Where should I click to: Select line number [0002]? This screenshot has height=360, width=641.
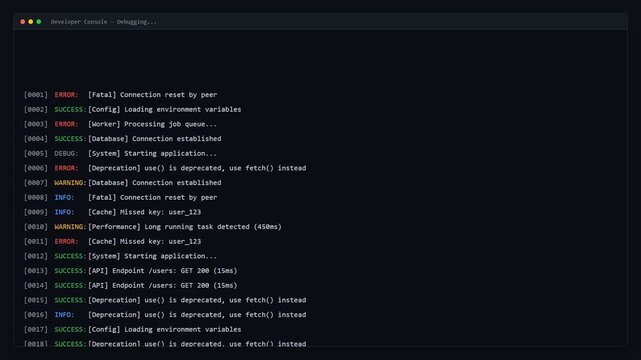[x=36, y=110]
